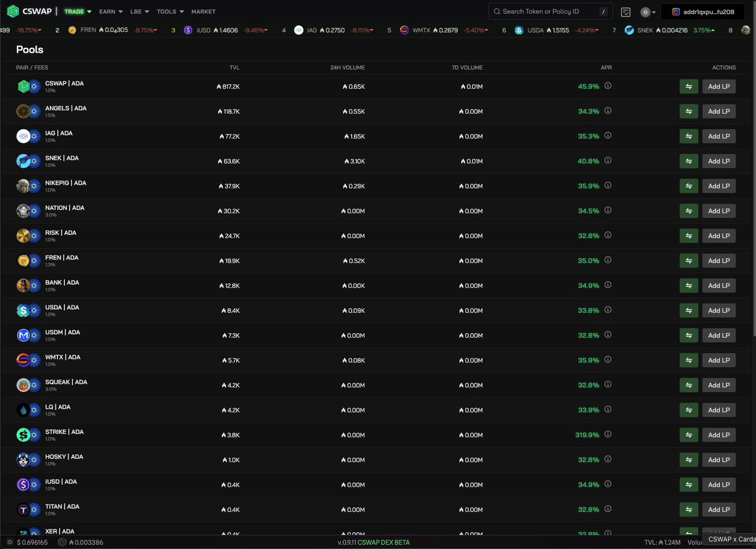Select IUSD in the ticker bar
The height and width of the screenshot is (549, 756).
point(205,30)
